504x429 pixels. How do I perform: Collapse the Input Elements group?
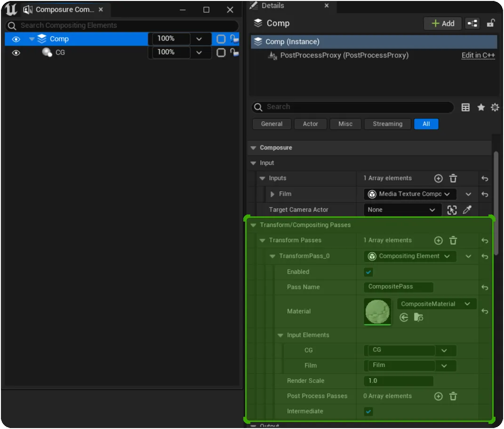click(280, 335)
